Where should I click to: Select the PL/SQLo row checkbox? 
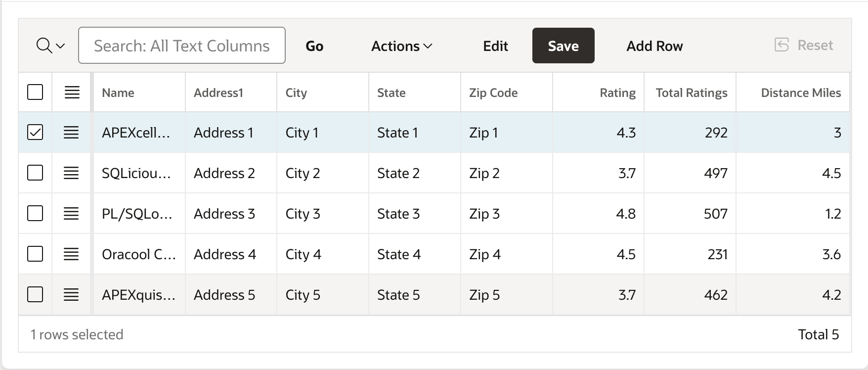tap(35, 213)
